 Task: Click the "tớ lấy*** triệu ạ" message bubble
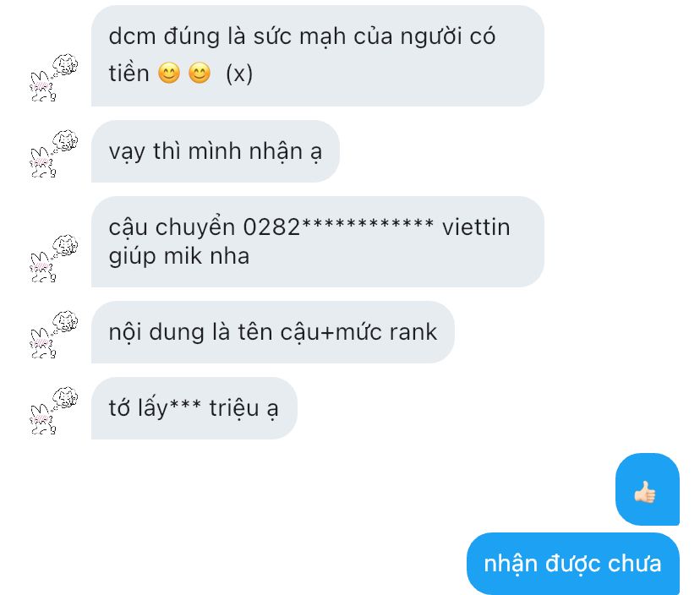point(194,408)
